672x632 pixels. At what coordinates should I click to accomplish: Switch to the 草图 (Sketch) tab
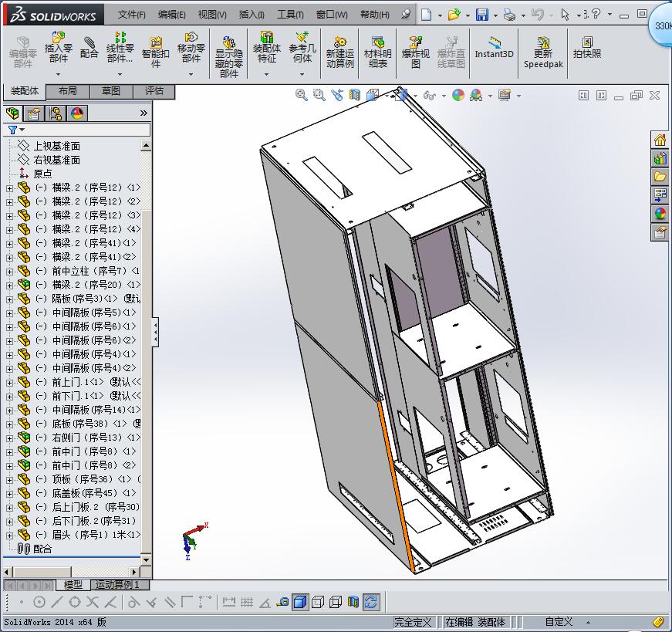pos(111,91)
